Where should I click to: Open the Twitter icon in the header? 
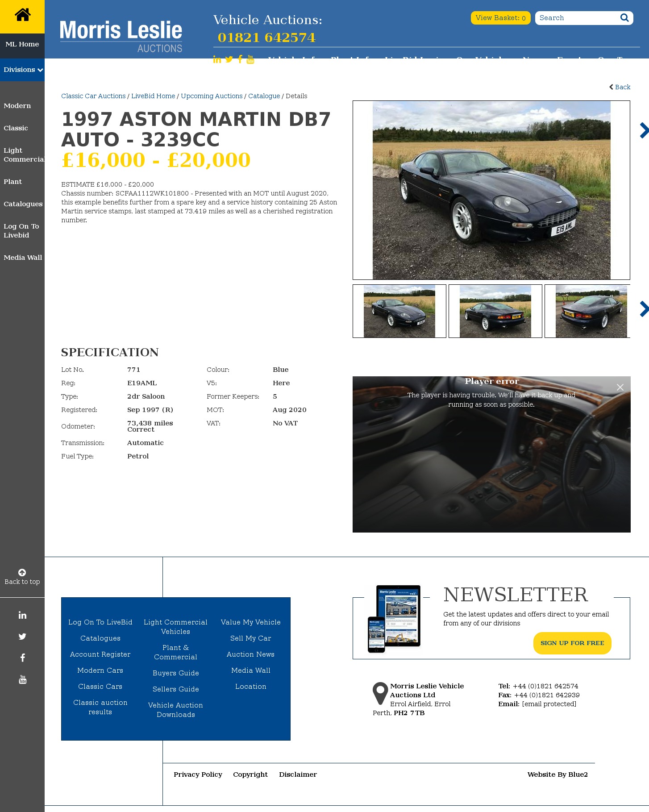[229, 59]
